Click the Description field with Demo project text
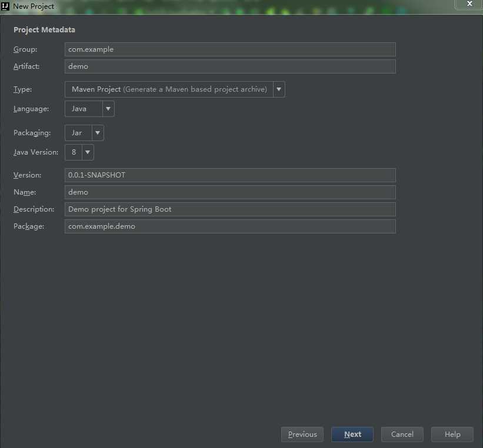Image resolution: width=483 pixels, height=448 pixels. (230, 209)
